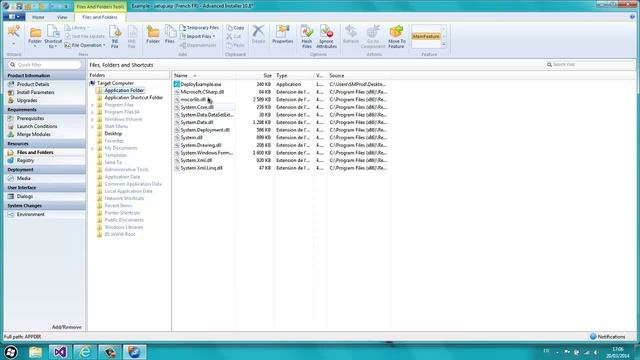The width and height of the screenshot is (640, 360).
Task: Click the Add/Remove link in the sidebar
Action: click(67, 327)
